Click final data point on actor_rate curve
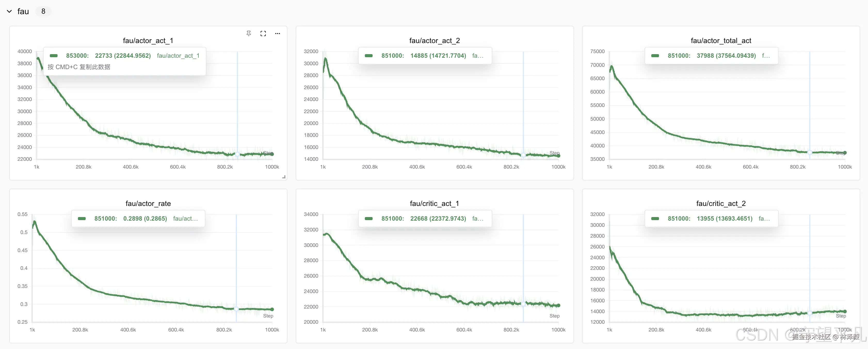This screenshot has height=349, width=868. [272, 309]
